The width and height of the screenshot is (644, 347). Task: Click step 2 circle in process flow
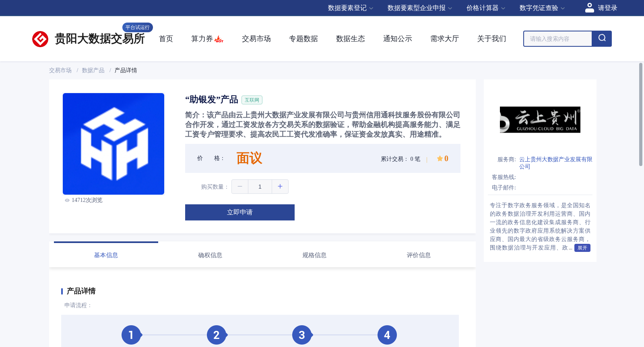click(217, 335)
